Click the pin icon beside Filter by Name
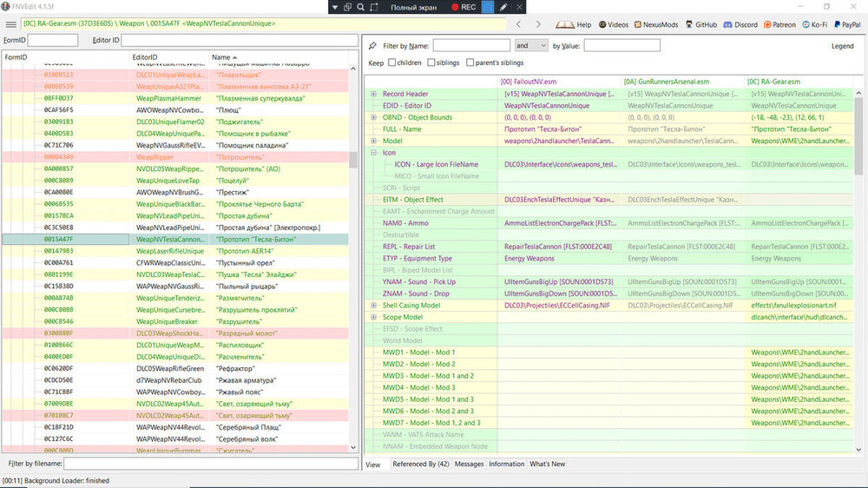Screen dimensions: 868x488 372,46
